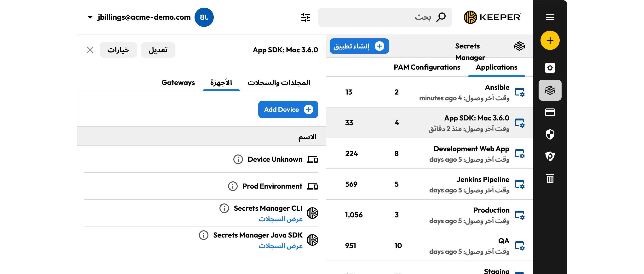Open the trash bin sidebar icon
The height and width of the screenshot is (274, 644).
(550, 179)
